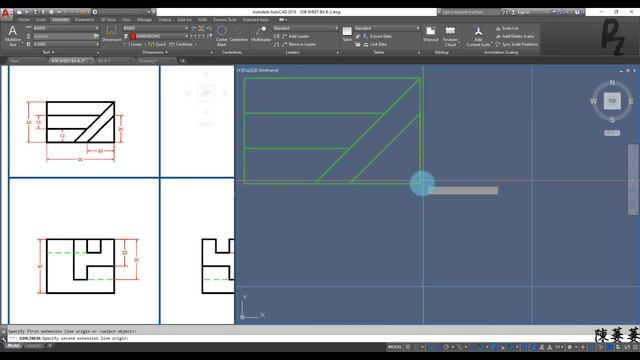640x360 pixels.
Task: Click the Remove Leader button
Action: click(x=299, y=44)
